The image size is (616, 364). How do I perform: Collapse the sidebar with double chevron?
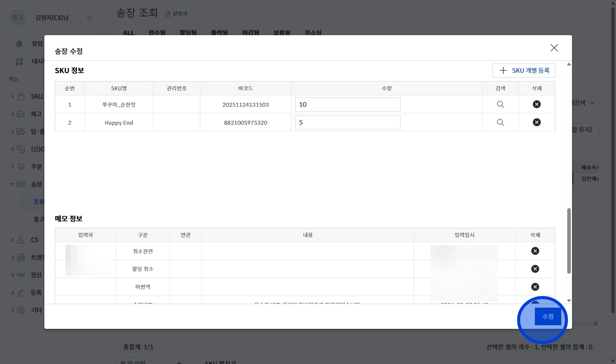pyautogui.click(x=90, y=18)
